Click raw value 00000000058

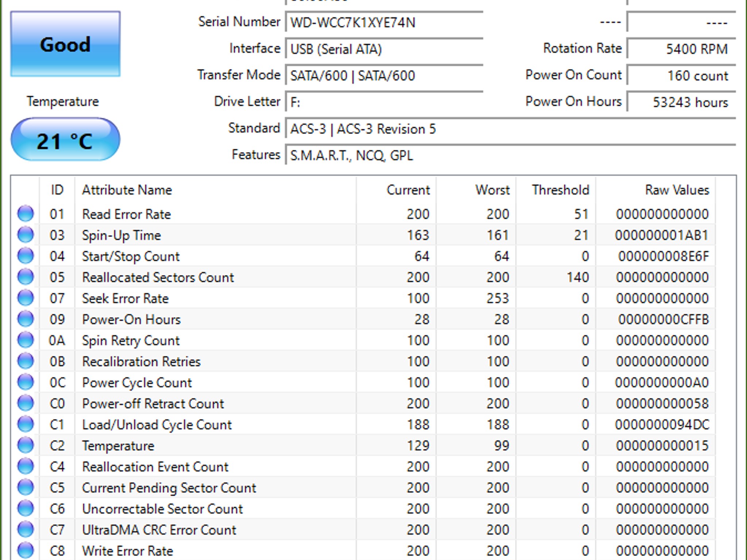[662, 404]
